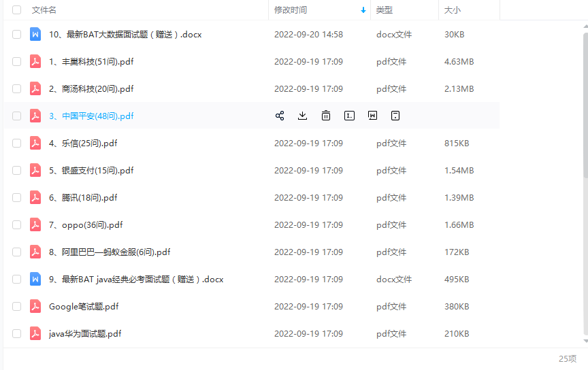Click the blue sort arrow in 修改时间 header
The width and height of the screenshot is (588, 370).
(363, 10)
